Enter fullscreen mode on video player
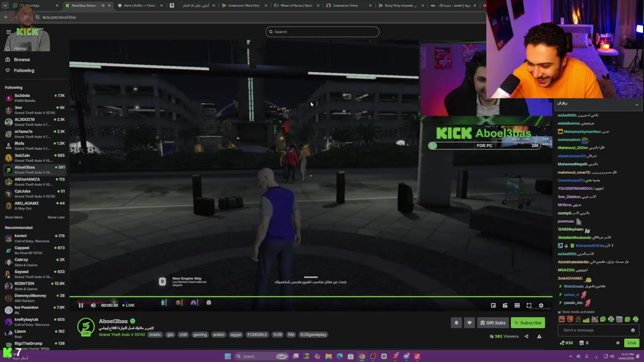The image size is (644, 362). pyautogui.click(x=529, y=305)
